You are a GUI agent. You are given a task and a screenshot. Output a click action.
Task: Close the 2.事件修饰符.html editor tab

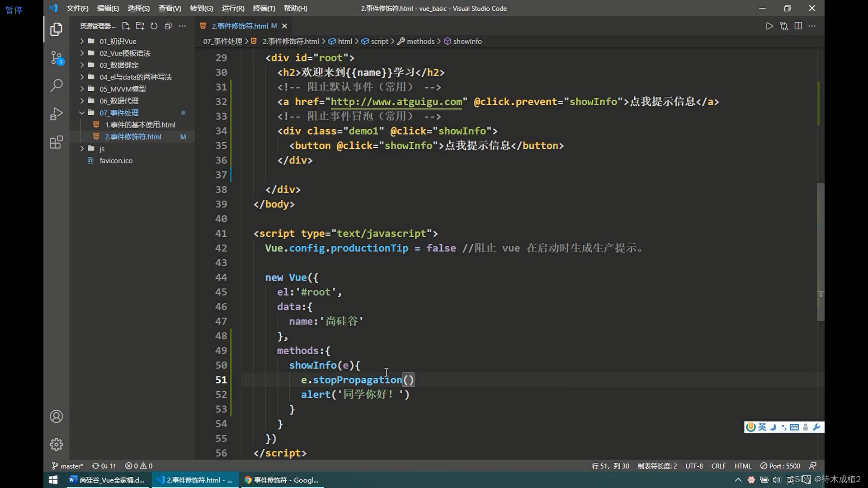pos(284,26)
